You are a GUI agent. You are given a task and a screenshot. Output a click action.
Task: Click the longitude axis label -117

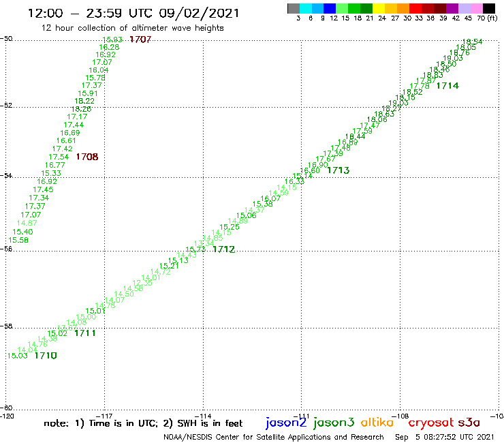(x=106, y=416)
